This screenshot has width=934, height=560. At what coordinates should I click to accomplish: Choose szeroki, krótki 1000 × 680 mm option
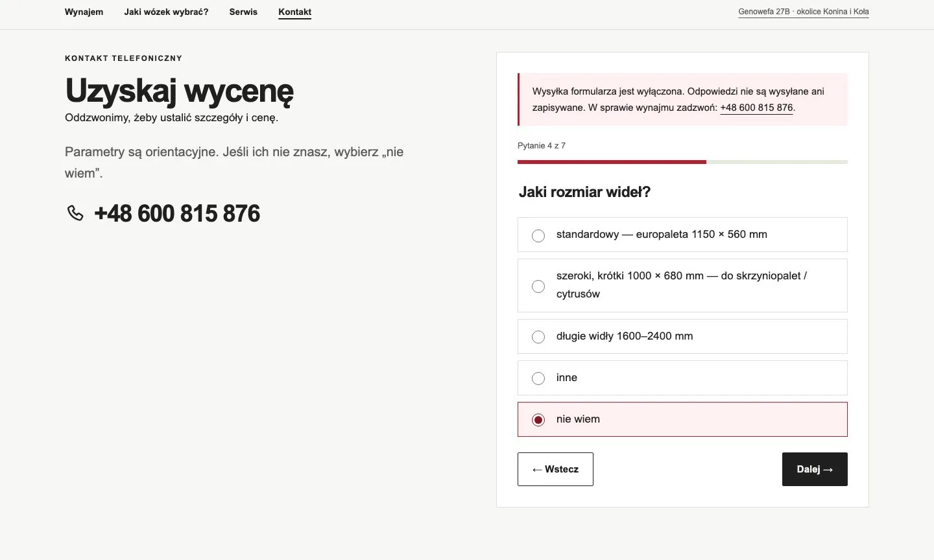pyautogui.click(x=682, y=285)
